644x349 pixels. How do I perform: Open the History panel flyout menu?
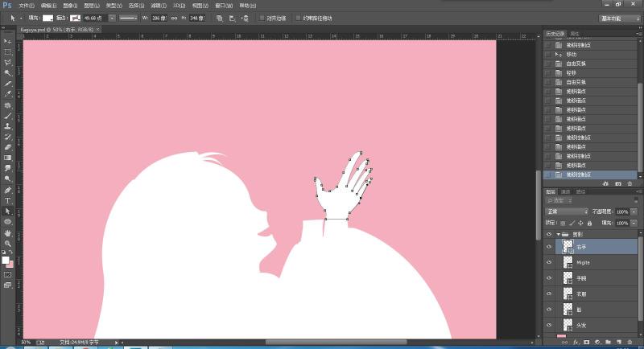(639, 34)
